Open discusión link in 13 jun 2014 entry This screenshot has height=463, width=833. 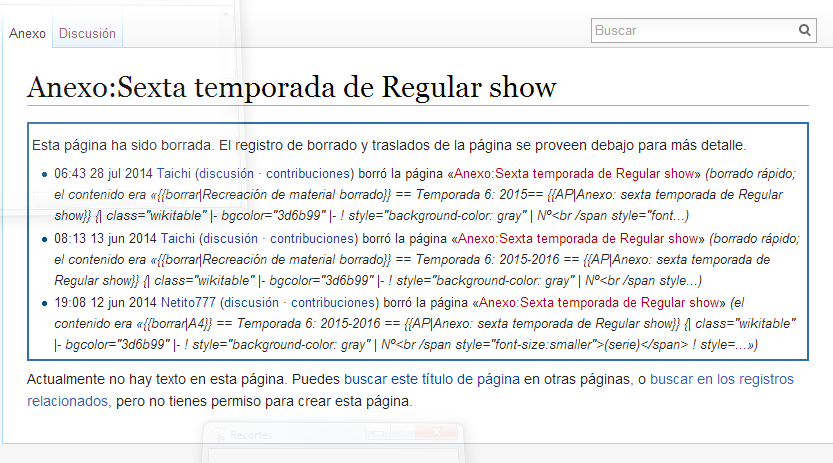point(231,238)
